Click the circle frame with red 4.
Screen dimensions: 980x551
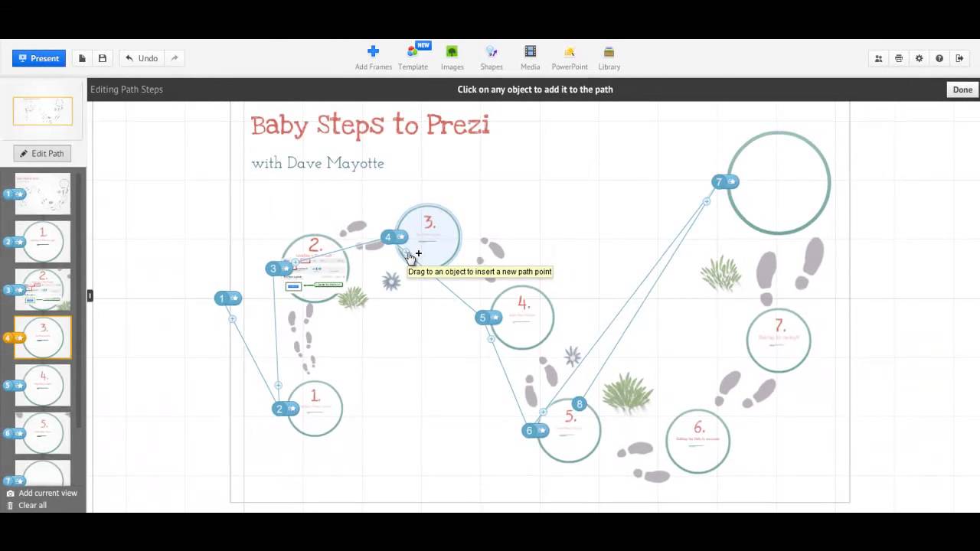coord(522,317)
